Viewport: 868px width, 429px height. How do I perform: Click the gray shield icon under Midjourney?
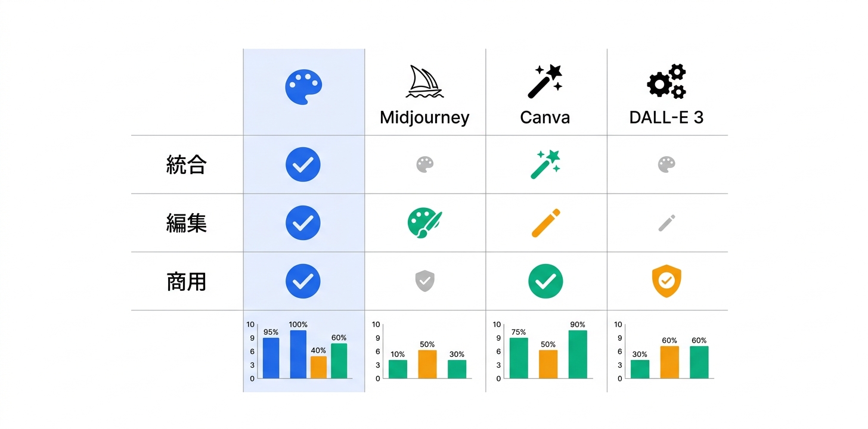coord(424,281)
